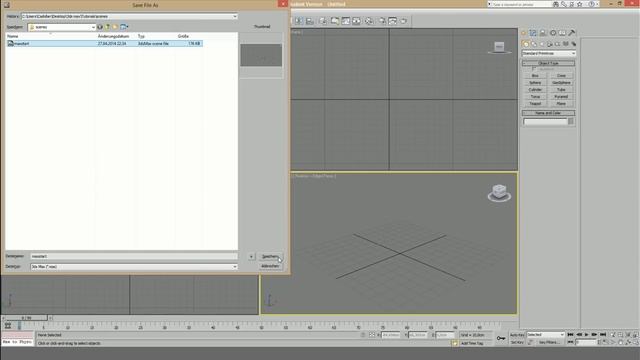The width and height of the screenshot is (640, 360).
Task: Open the Manage Layers toolbar icon
Action: tap(323, 21)
